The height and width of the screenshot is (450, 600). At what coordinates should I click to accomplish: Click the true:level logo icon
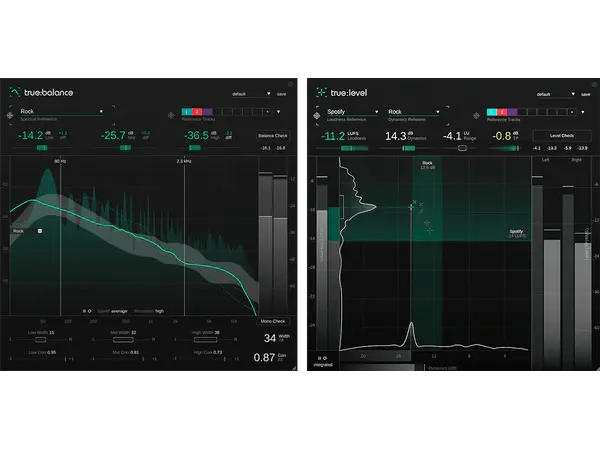pyautogui.click(x=321, y=92)
